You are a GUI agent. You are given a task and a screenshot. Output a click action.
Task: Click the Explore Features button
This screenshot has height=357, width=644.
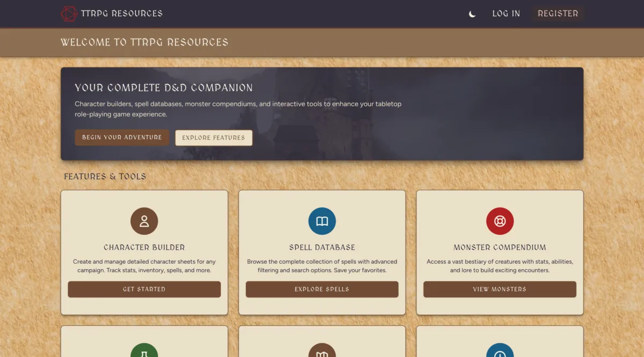pos(214,138)
